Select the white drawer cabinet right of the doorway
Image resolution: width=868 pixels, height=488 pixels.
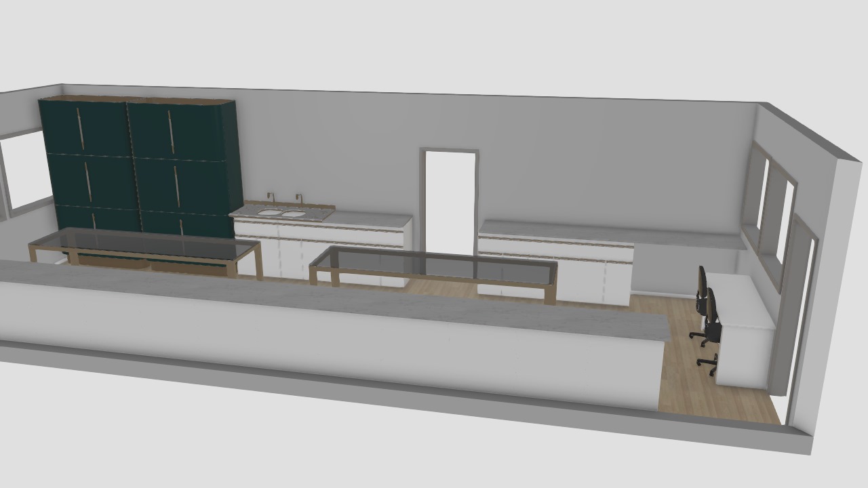555,268
